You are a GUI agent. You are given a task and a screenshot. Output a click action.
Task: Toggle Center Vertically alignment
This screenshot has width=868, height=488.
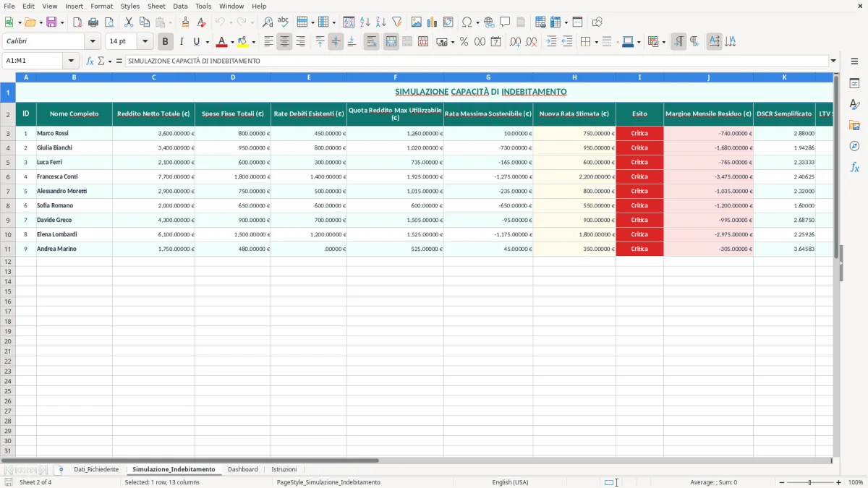pos(336,42)
